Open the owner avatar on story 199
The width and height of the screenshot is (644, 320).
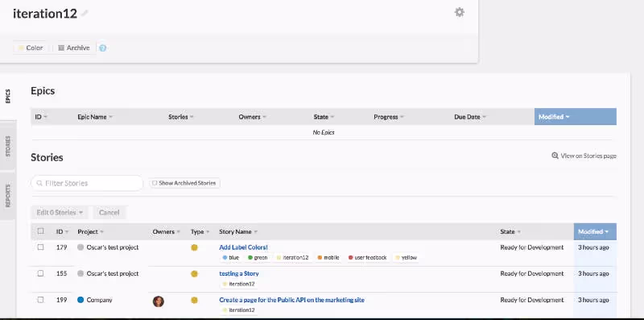[158, 301]
